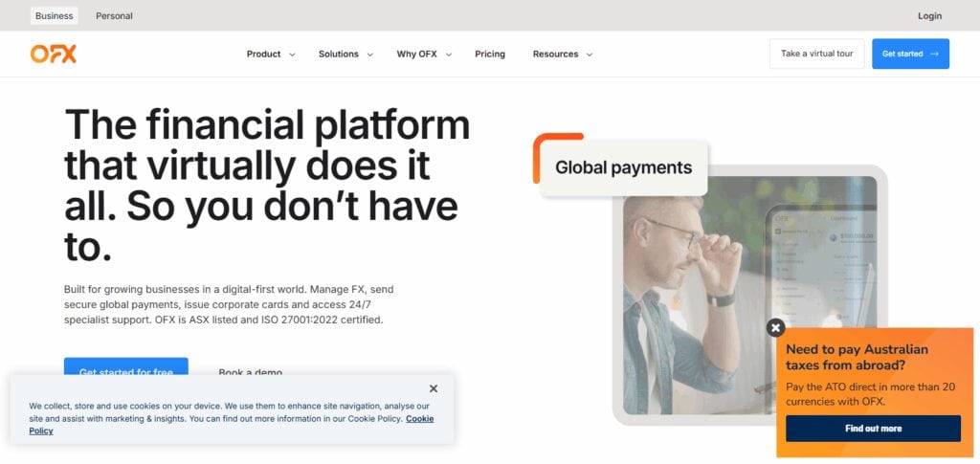Open the Resources menu
Viewport: 980px width, 464px height.
556,55
